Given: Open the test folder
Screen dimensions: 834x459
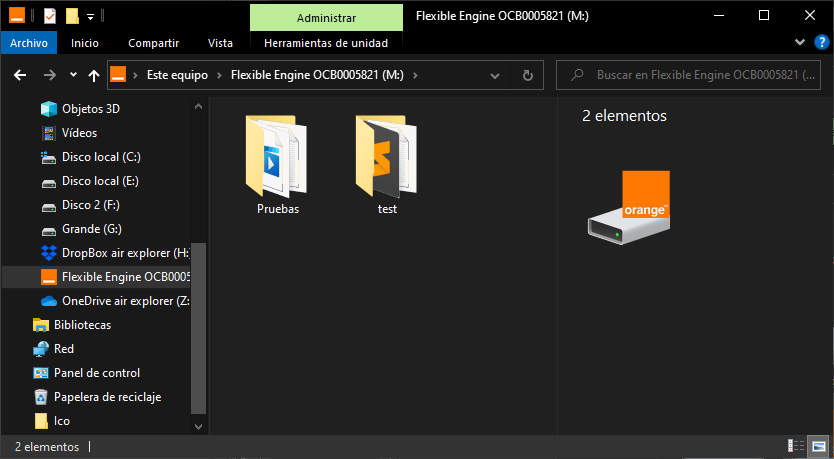Looking at the screenshot, I should 387,164.
